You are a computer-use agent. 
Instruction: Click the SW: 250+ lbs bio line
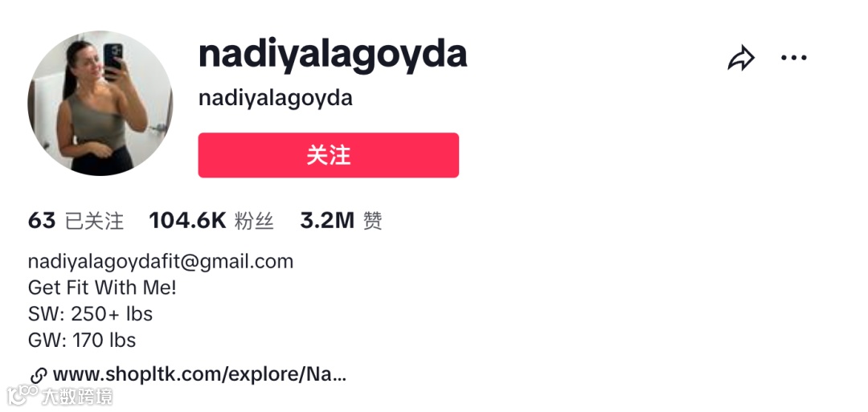90,314
